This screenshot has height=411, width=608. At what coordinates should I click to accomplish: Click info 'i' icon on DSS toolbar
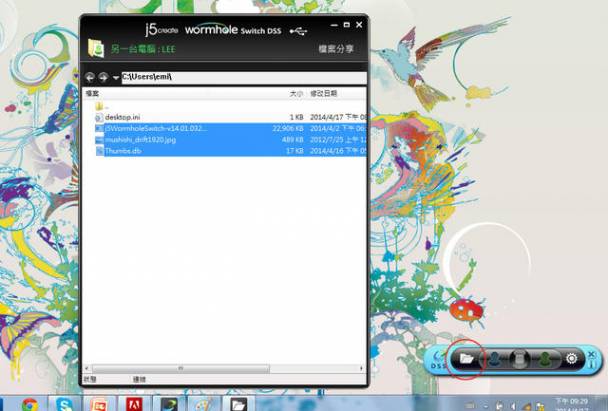[592, 364]
